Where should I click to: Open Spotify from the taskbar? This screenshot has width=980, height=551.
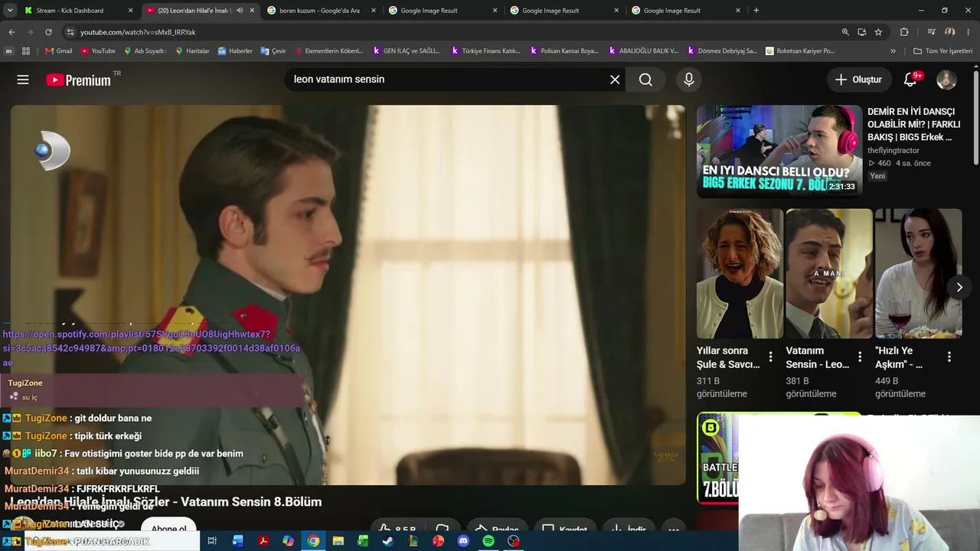[488, 541]
